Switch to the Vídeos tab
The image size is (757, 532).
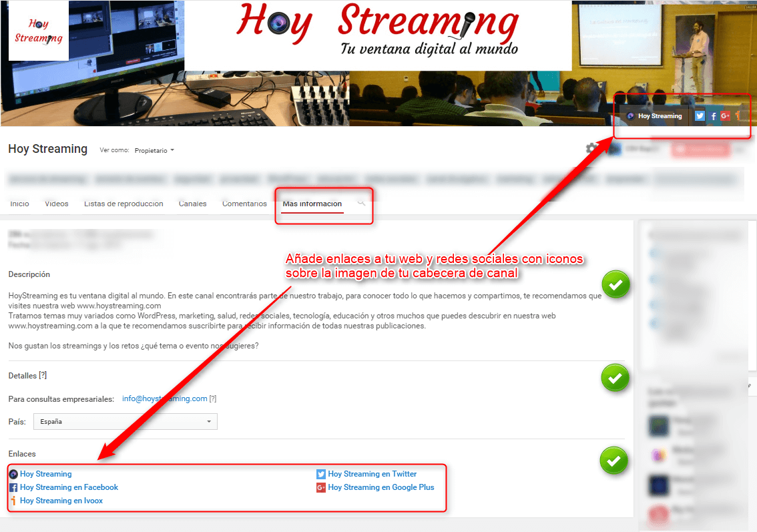57,204
